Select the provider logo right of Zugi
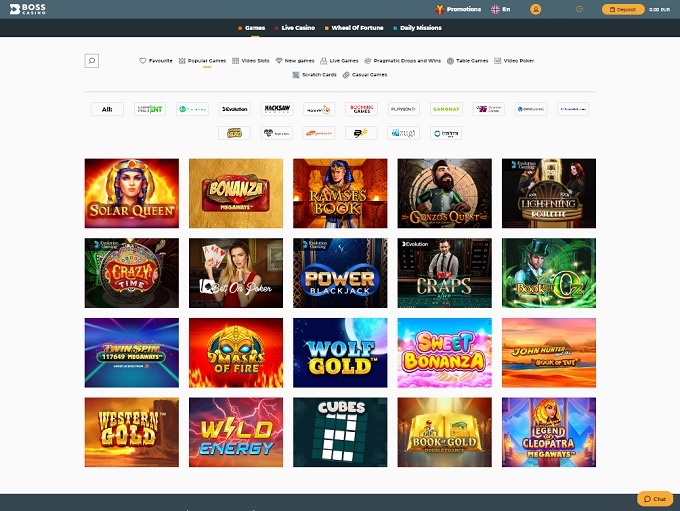Viewport: 680px width, 511px height. coord(446,133)
